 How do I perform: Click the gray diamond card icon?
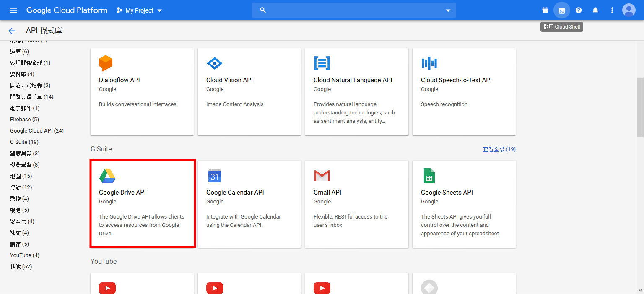[429, 287]
